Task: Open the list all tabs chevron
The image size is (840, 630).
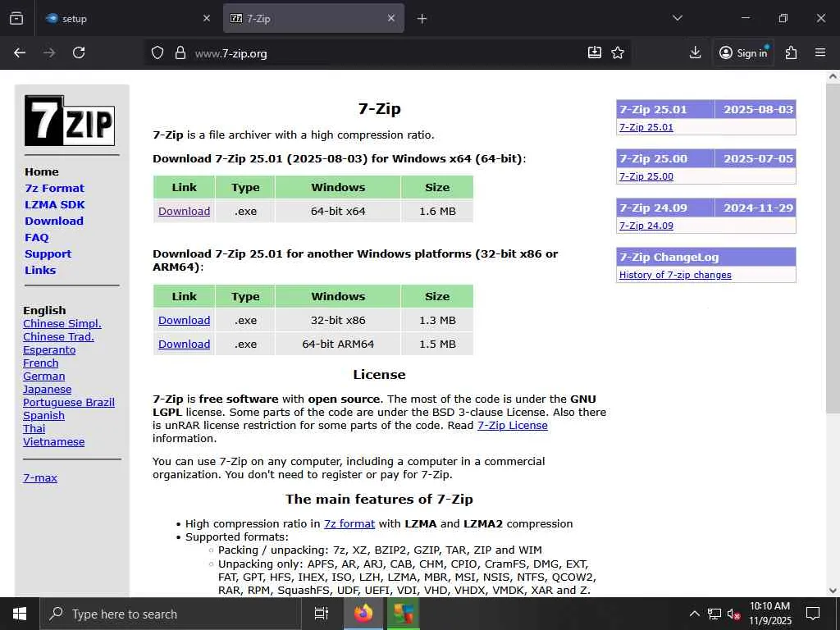Action: pyautogui.click(x=677, y=18)
